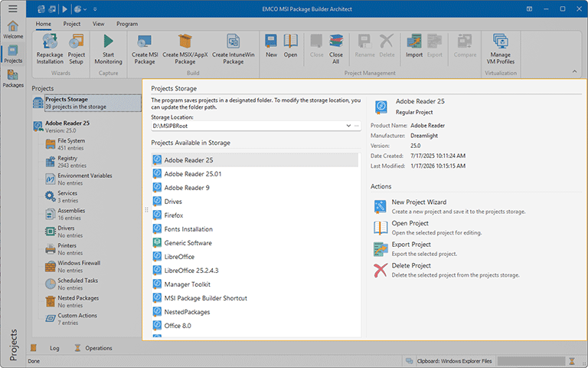This screenshot has height=368, width=588.
Task: Open the hamburger menu at top left
Action: (13, 8)
